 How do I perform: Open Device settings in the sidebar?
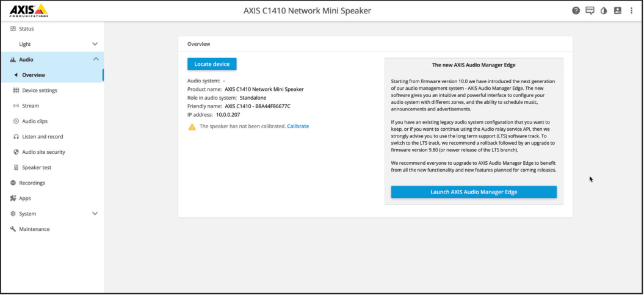39,90
